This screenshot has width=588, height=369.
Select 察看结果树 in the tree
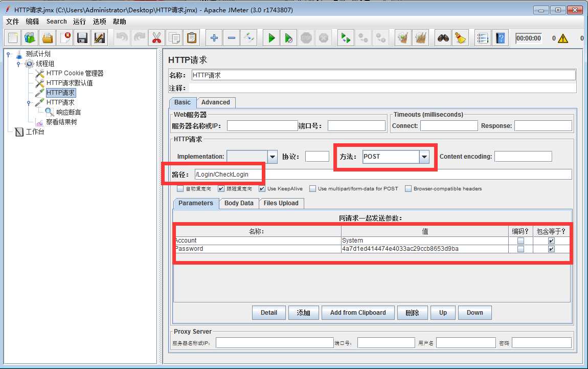61,122
